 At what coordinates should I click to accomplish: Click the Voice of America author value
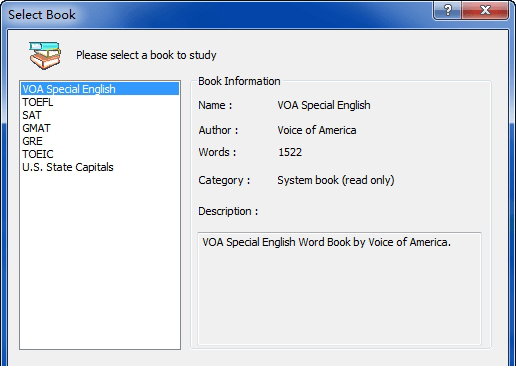click(317, 130)
